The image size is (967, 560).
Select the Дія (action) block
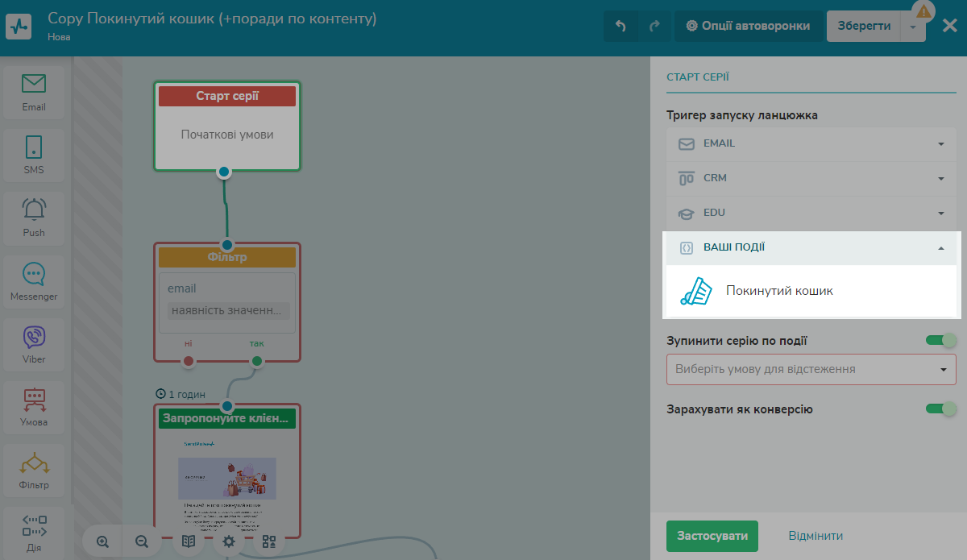[x=33, y=528]
